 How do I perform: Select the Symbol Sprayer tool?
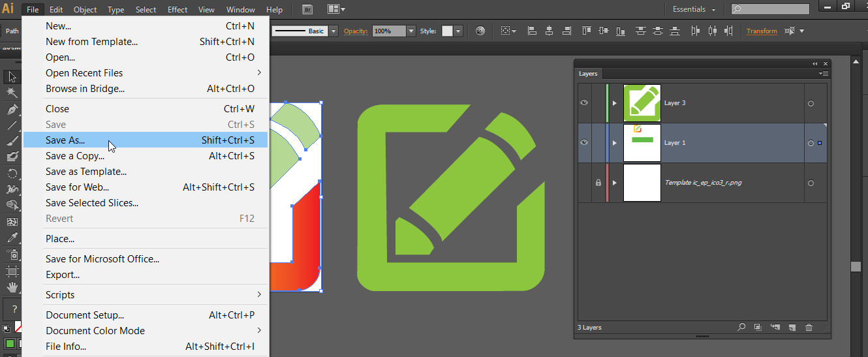[x=12, y=255]
